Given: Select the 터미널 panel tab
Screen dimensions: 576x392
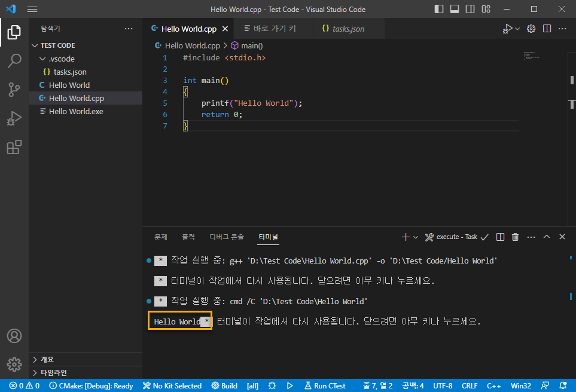Looking at the screenshot, I should click(269, 237).
